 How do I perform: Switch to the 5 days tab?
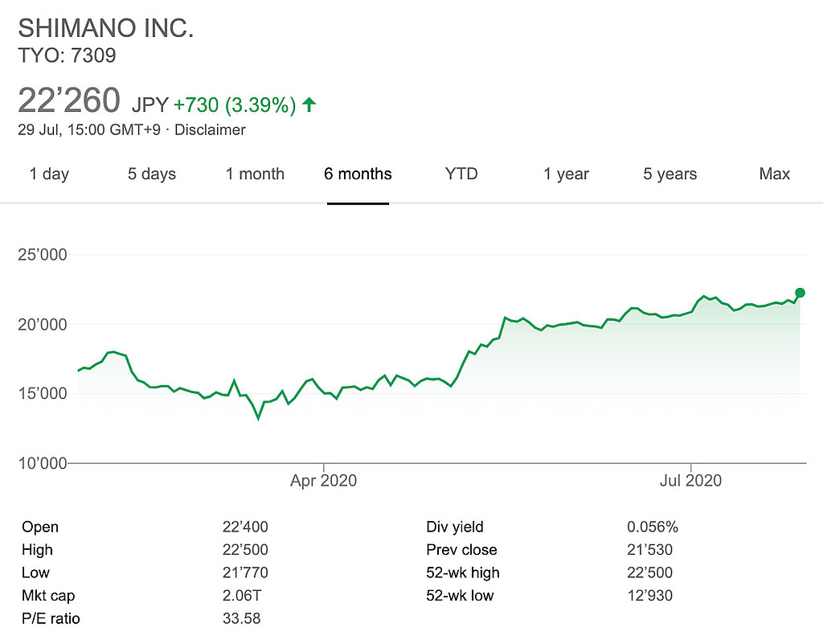153,174
